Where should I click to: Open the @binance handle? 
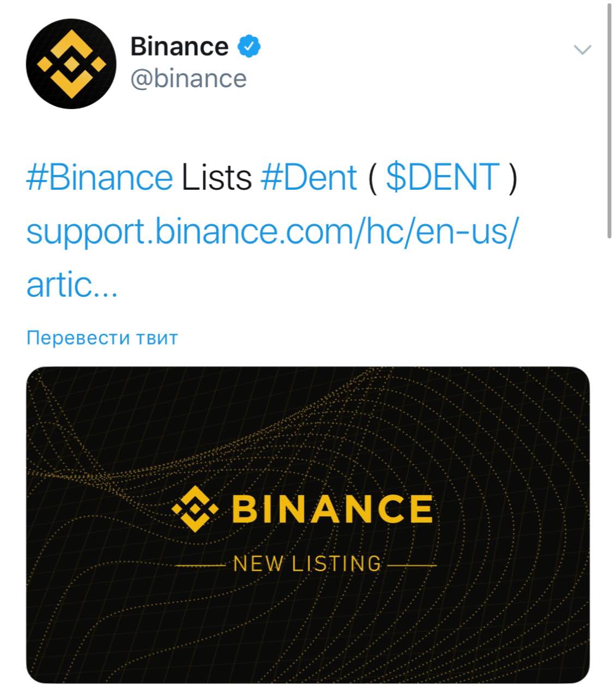tap(188, 79)
